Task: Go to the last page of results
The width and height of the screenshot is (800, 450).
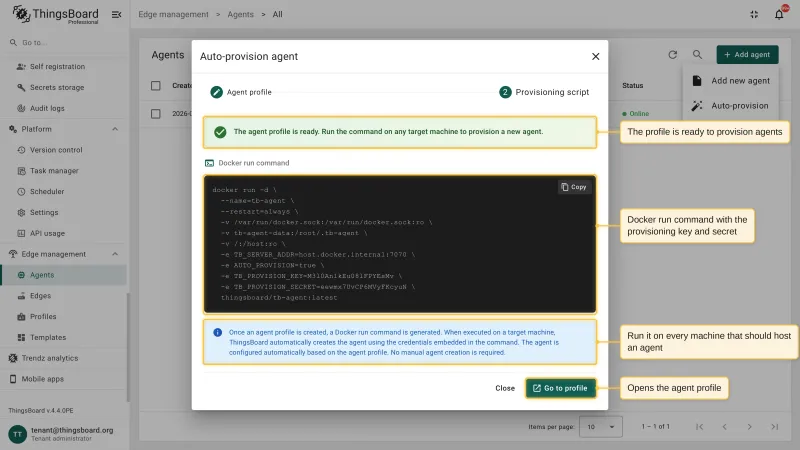Action: click(774, 427)
